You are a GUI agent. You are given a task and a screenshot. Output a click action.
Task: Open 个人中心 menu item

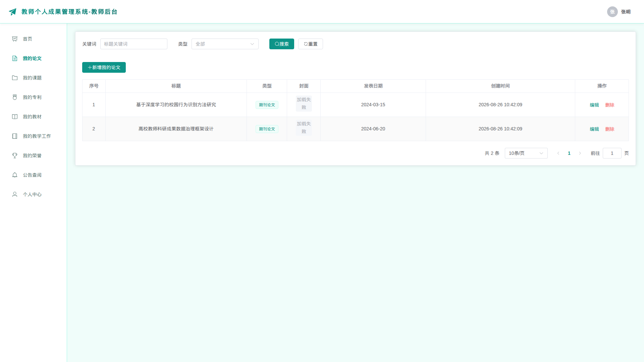click(x=34, y=194)
